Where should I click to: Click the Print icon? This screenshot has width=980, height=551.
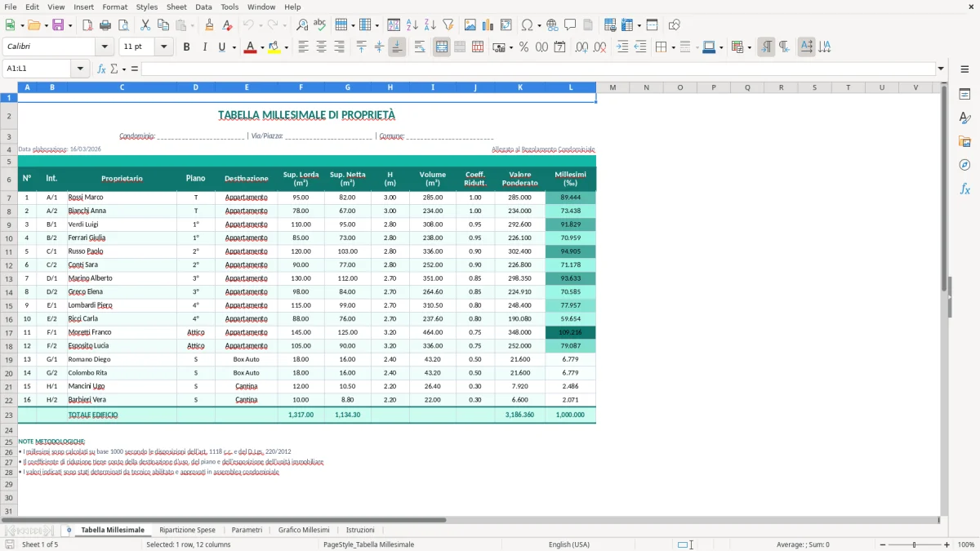(x=105, y=25)
